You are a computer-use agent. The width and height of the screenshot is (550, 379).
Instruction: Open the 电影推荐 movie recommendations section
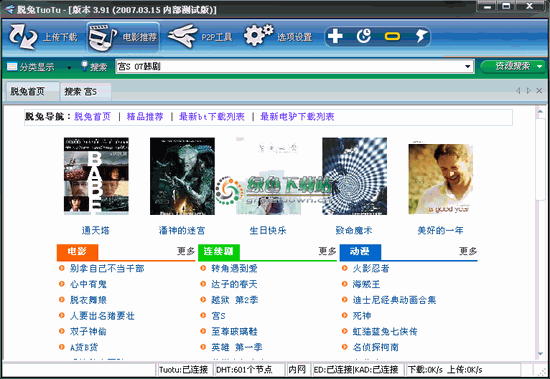pyautogui.click(x=123, y=37)
